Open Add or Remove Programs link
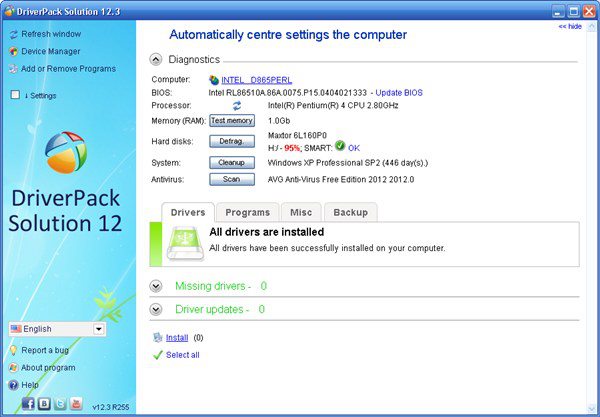The height and width of the screenshot is (417, 600). pos(68,69)
